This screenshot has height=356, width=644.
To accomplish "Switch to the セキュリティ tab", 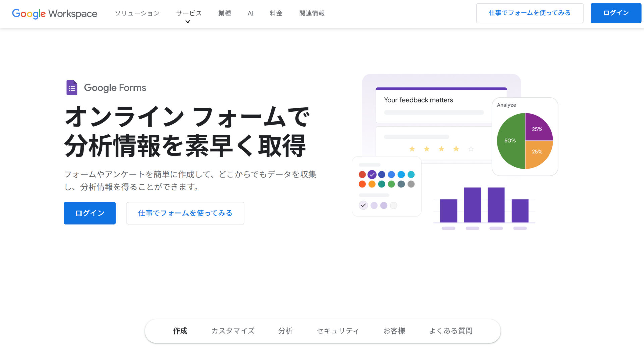I will tap(337, 331).
